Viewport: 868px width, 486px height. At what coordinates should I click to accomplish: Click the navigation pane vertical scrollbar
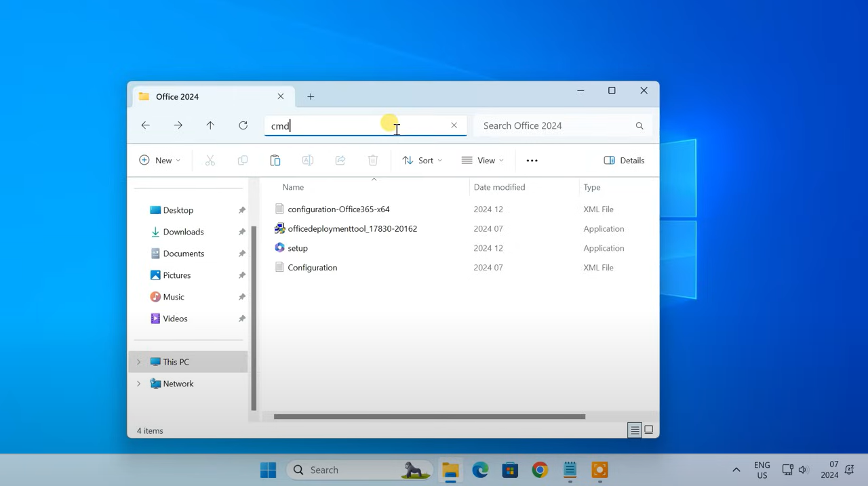coord(254,317)
